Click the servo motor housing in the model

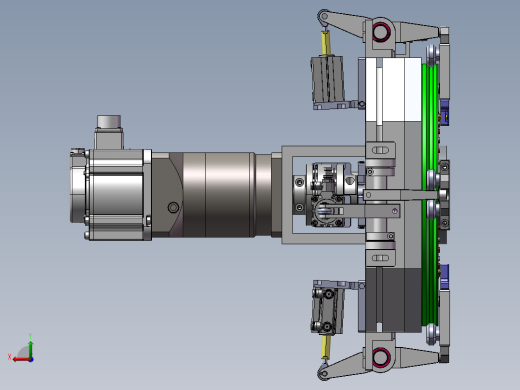pos(115,194)
